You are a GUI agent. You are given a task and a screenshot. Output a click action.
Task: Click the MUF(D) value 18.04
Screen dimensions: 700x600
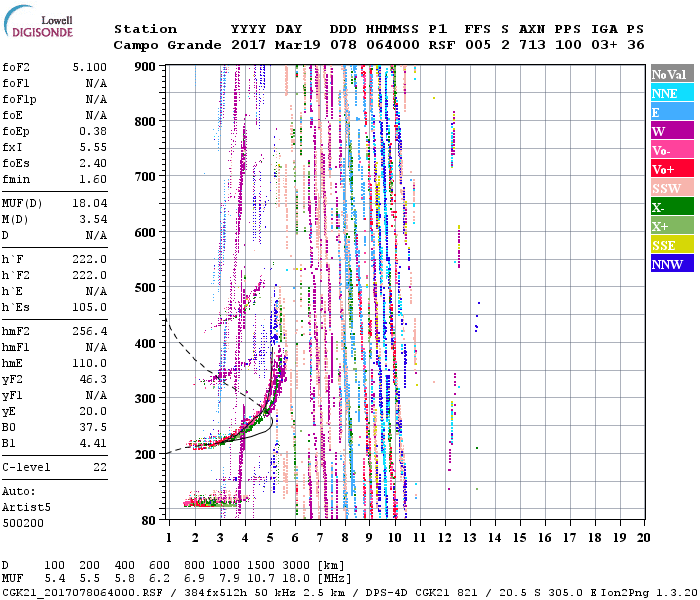(90, 203)
